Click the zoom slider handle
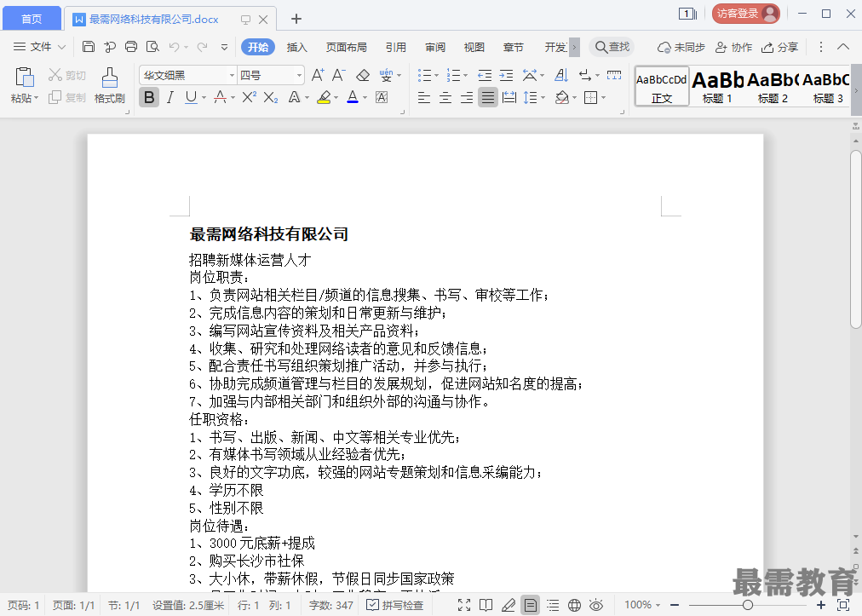The height and width of the screenshot is (616, 862). click(748, 605)
